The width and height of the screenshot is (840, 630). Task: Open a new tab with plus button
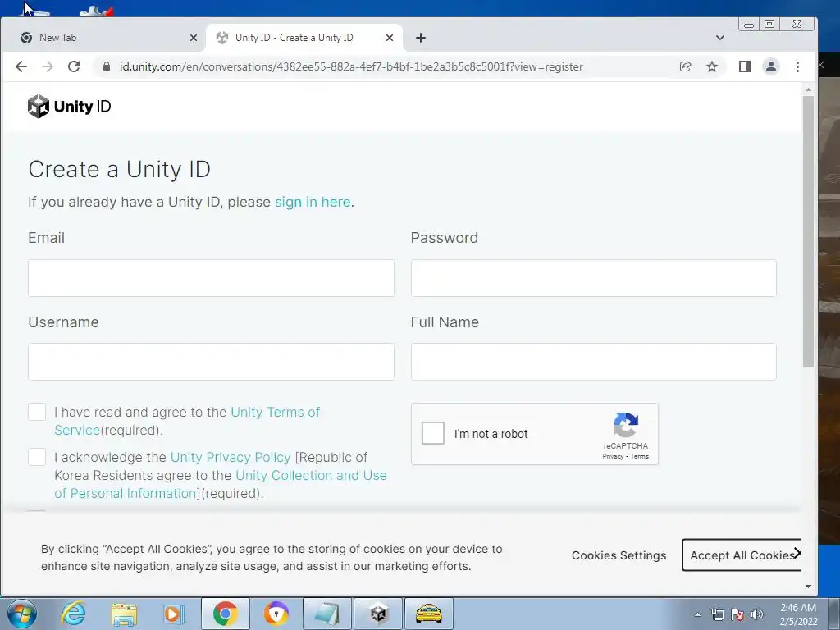point(421,38)
